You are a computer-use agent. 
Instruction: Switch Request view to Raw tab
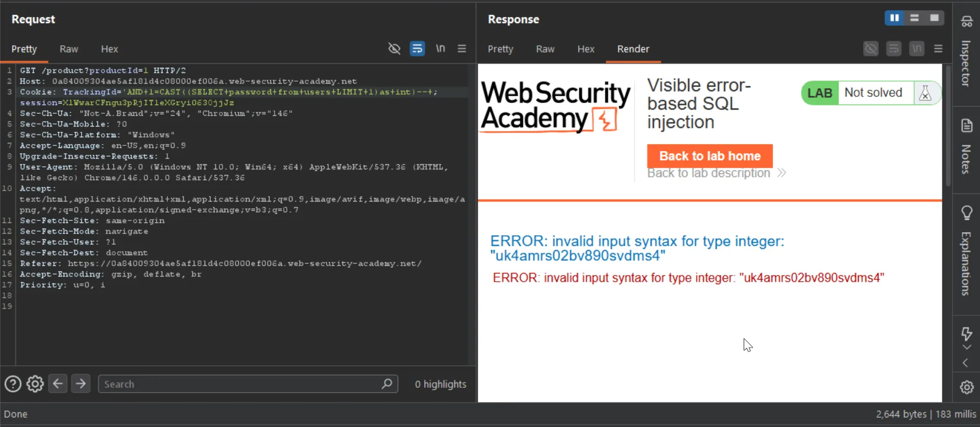pyautogui.click(x=68, y=49)
